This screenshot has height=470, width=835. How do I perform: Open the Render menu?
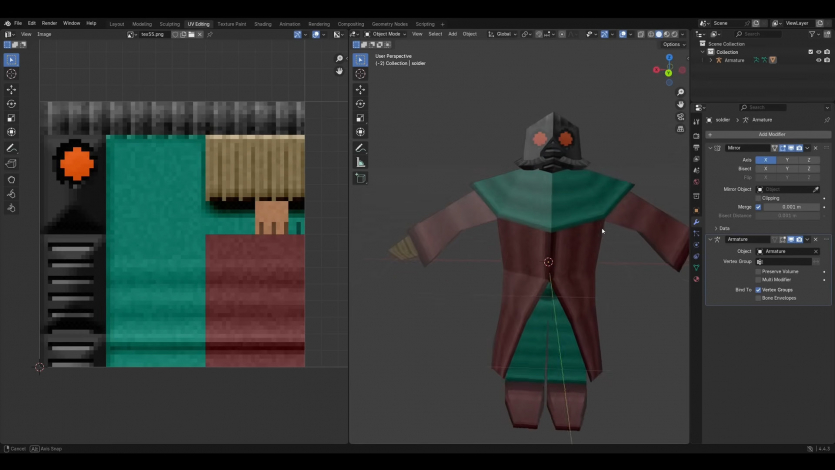(49, 23)
